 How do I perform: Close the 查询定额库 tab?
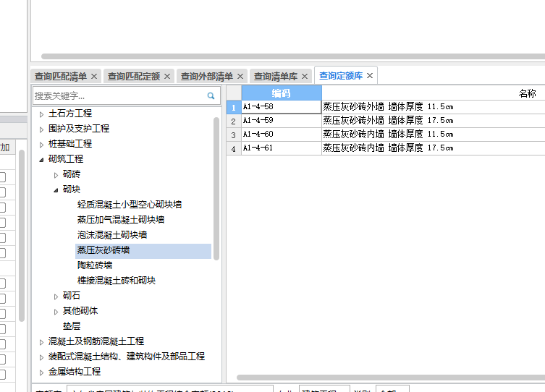370,75
